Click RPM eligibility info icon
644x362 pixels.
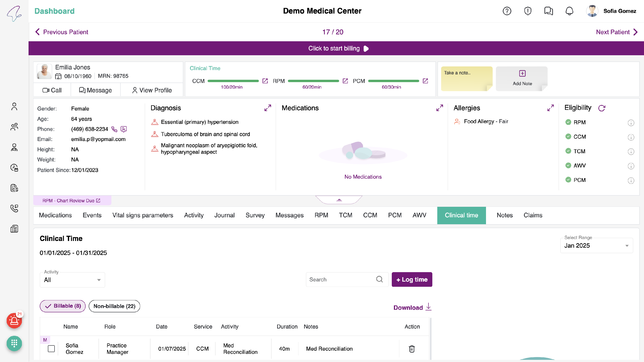631,123
